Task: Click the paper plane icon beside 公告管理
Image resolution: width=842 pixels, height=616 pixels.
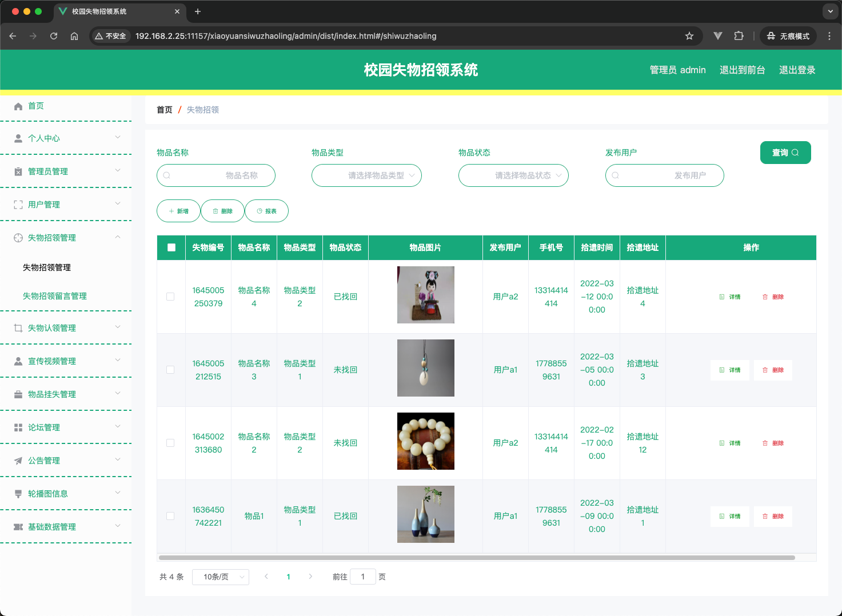Action: pyautogui.click(x=18, y=461)
